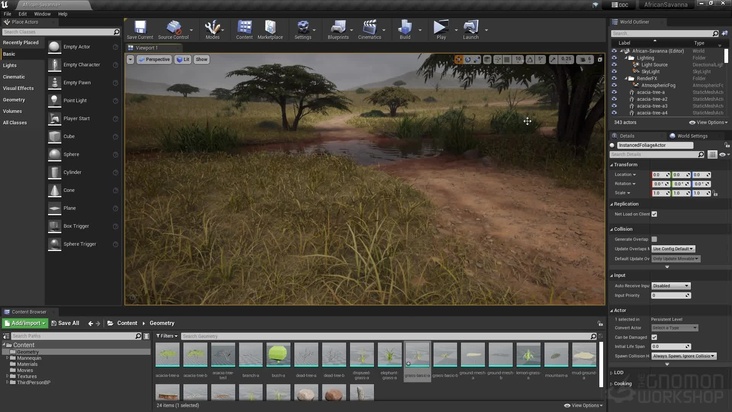Select the viewport rotate gizmo tool
The height and width of the screenshot is (412, 732).
[468, 59]
